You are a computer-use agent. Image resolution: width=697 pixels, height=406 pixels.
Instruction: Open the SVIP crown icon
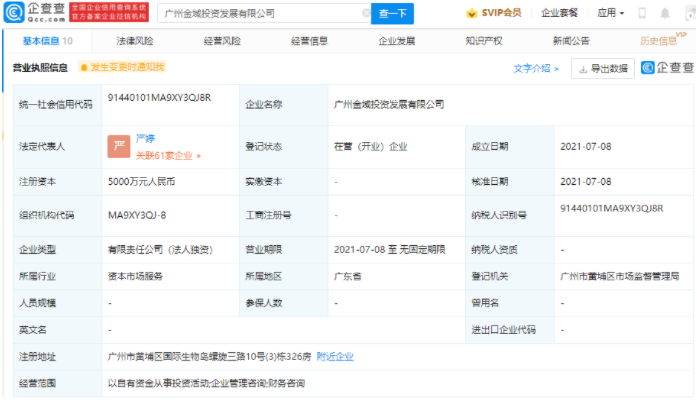472,13
